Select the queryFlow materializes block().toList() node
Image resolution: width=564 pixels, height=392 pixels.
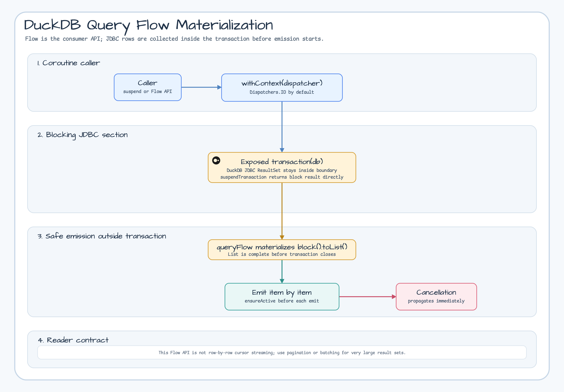(x=282, y=250)
